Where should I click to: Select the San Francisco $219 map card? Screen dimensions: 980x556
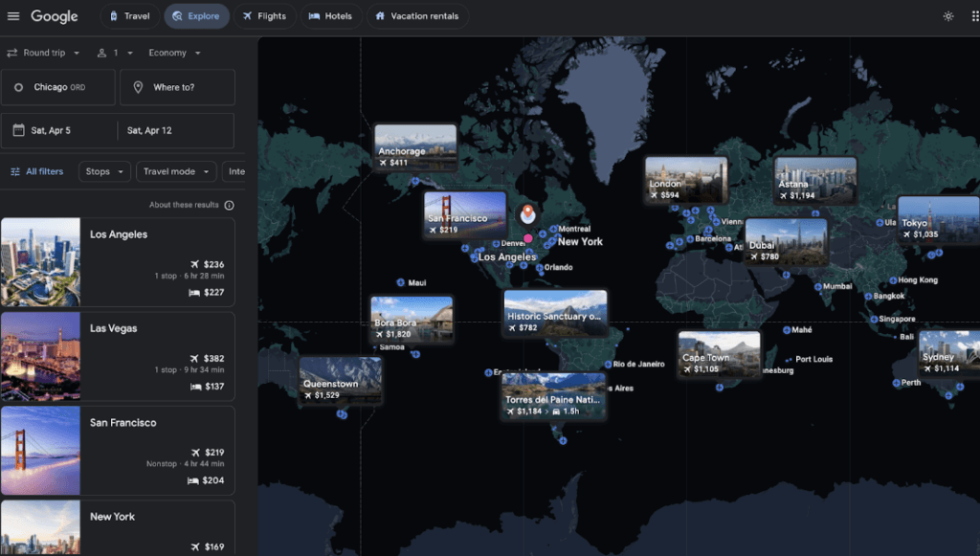point(465,214)
